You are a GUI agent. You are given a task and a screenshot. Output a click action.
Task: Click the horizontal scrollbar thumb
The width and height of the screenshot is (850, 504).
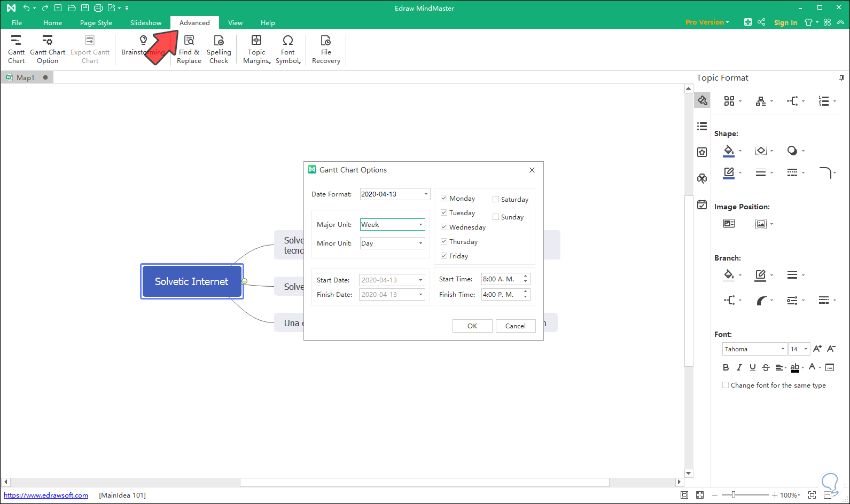[425, 482]
